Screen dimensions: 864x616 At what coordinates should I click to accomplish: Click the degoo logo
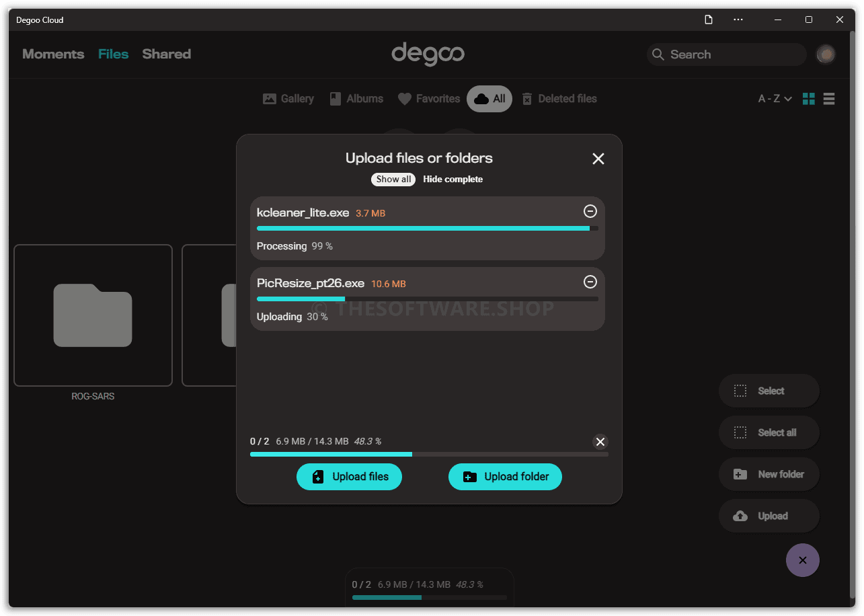428,54
